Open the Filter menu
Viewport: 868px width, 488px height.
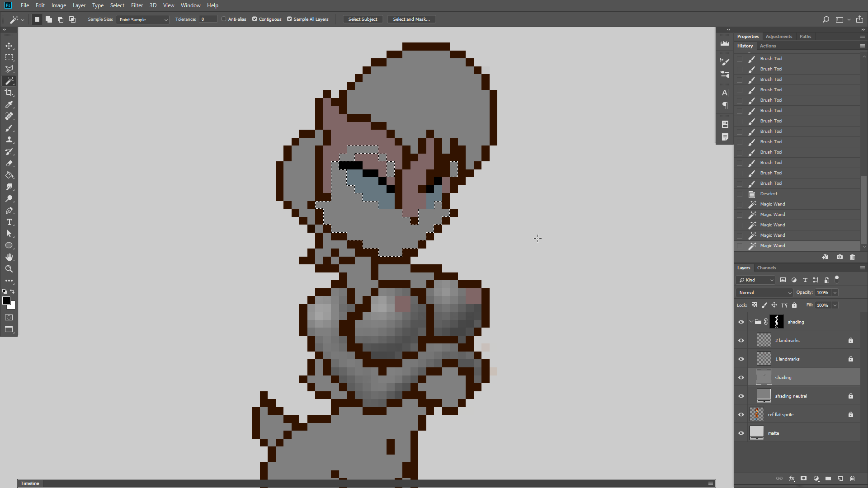tap(137, 5)
